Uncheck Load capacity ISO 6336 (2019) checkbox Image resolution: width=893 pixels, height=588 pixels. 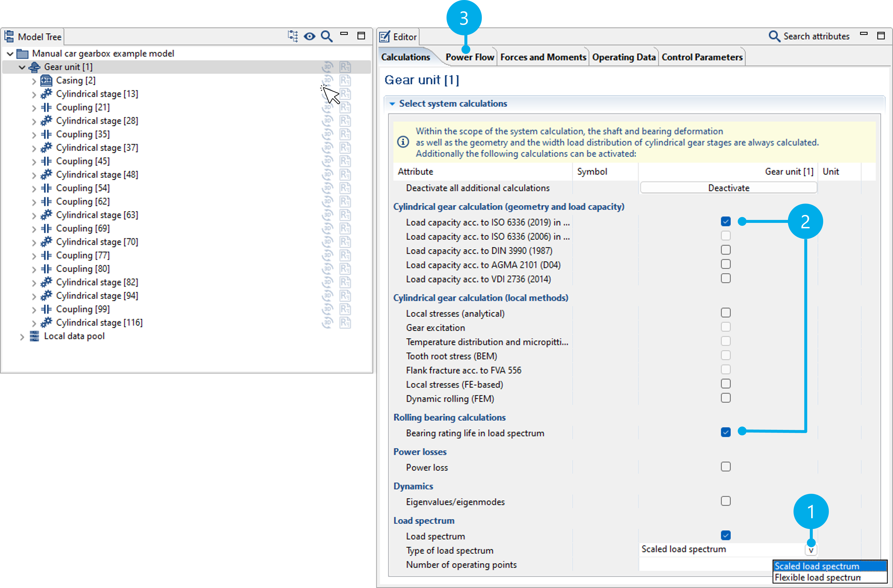(725, 222)
